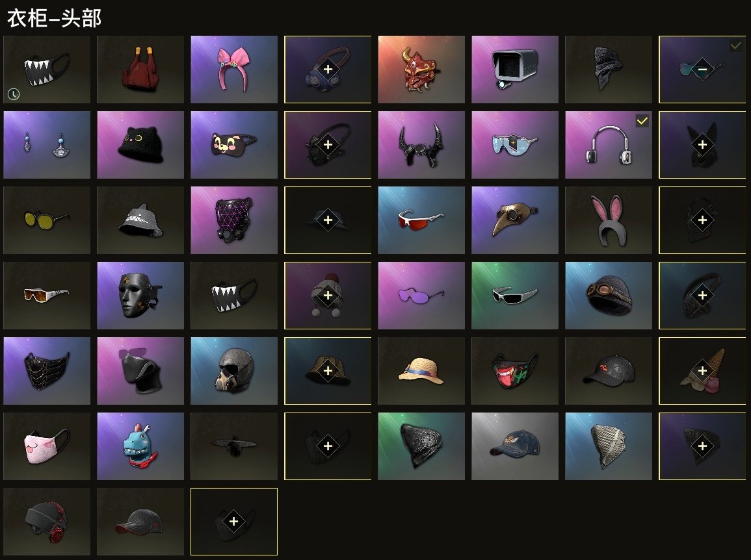Screen dimensions: 751x560
Task: Click minus icon on teal sunglasses
Action: (702, 70)
